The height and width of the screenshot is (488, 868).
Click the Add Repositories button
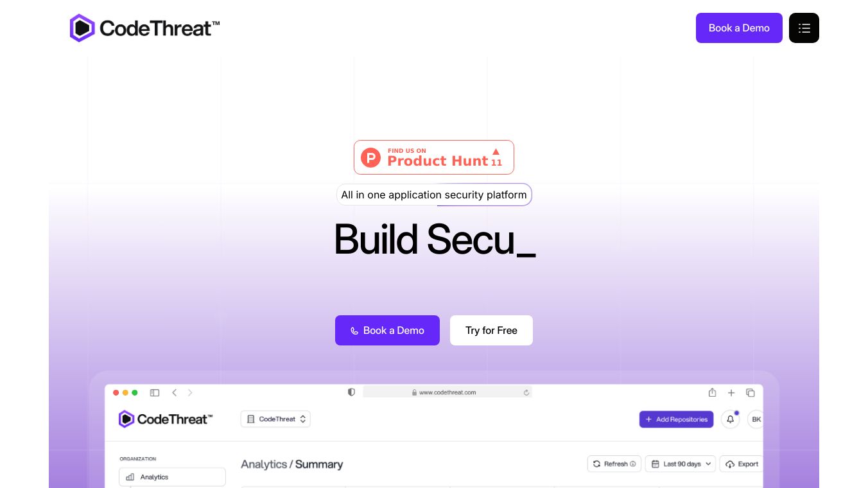tap(676, 419)
